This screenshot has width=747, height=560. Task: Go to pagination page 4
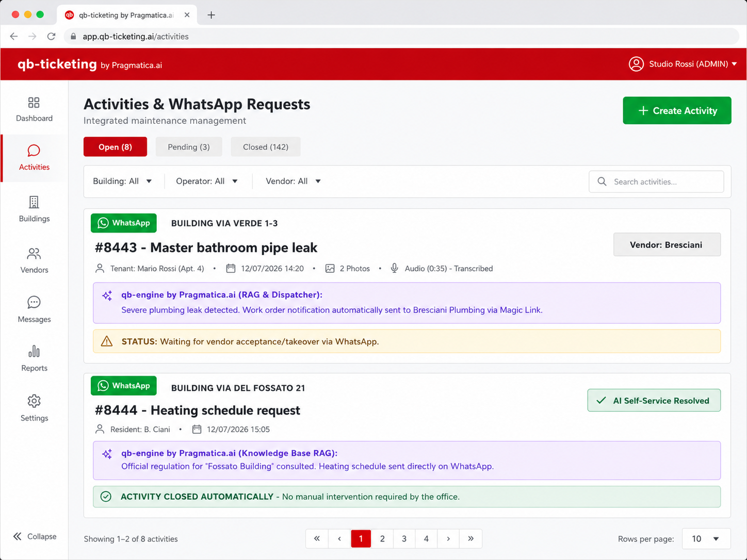click(x=426, y=539)
